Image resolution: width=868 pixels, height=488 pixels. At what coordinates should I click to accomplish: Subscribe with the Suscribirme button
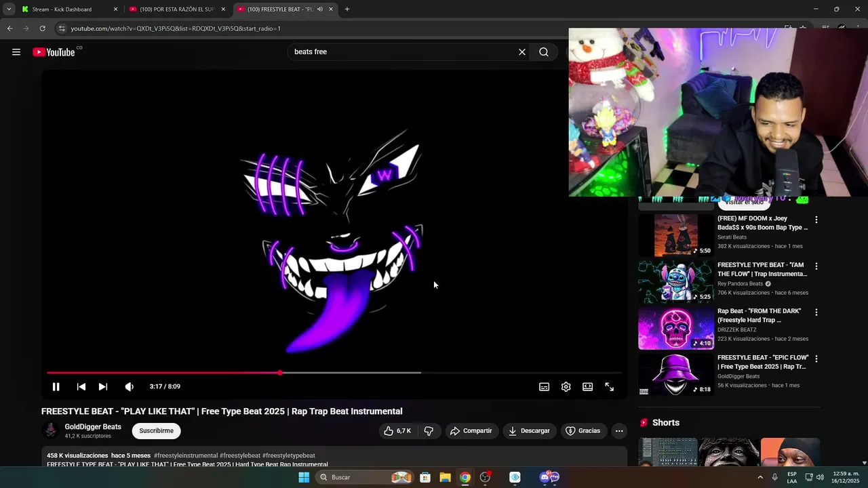click(x=157, y=431)
